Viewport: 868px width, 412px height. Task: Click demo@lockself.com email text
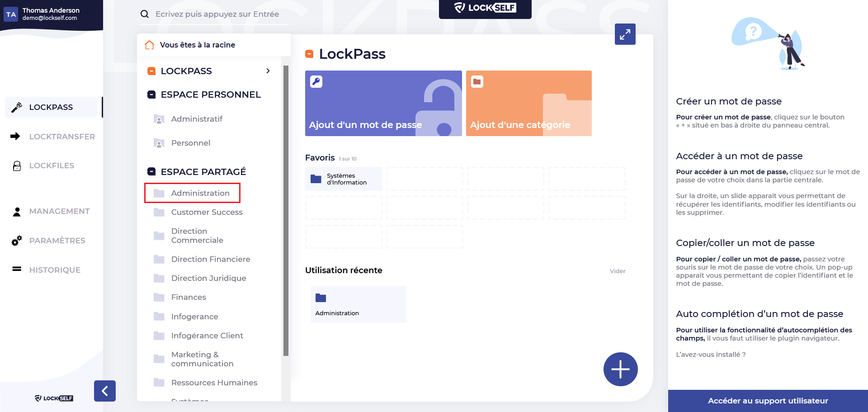[50, 18]
